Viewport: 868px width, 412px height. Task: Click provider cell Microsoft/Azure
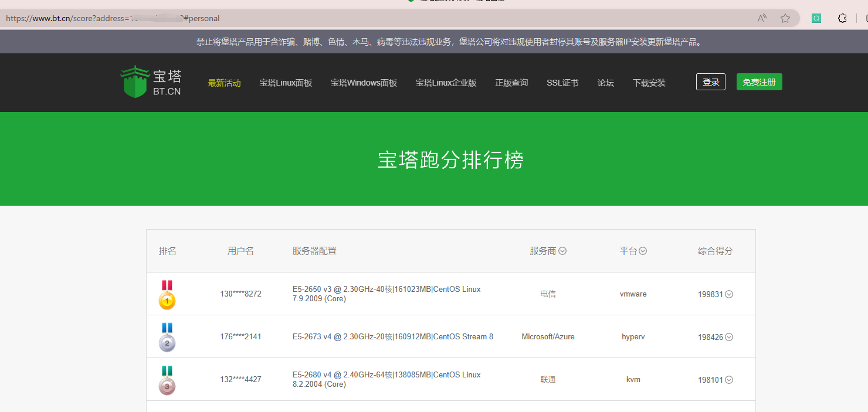[548, 337]
